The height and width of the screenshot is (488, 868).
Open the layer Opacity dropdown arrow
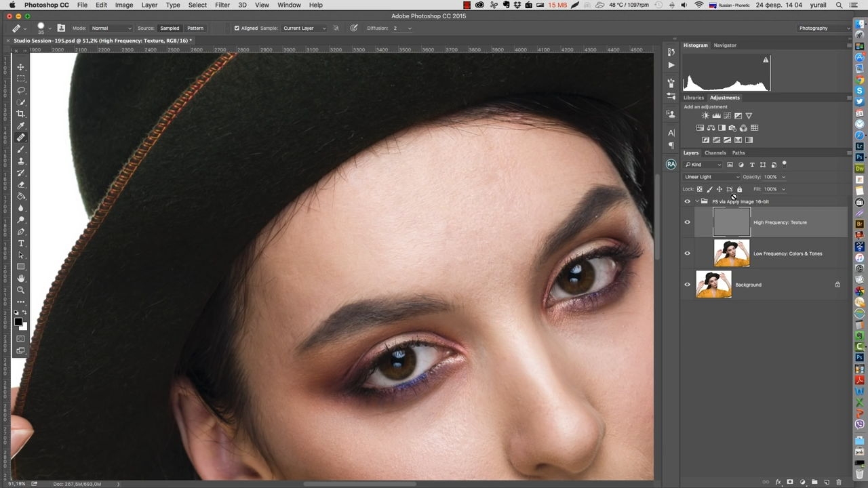pos(784,177)
